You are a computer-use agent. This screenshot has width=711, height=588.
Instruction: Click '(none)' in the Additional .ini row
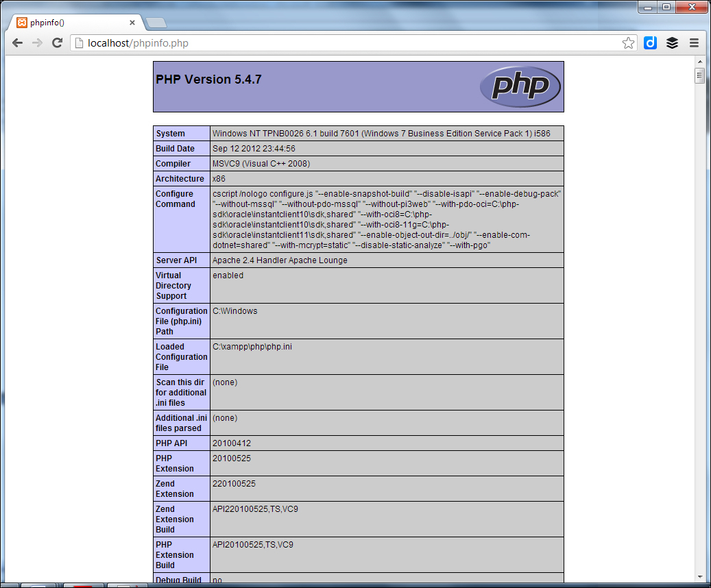pos(225,418)
